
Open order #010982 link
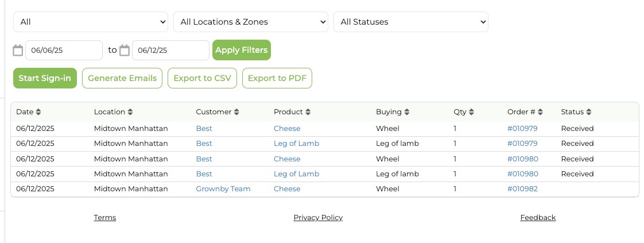pos(522,189)
